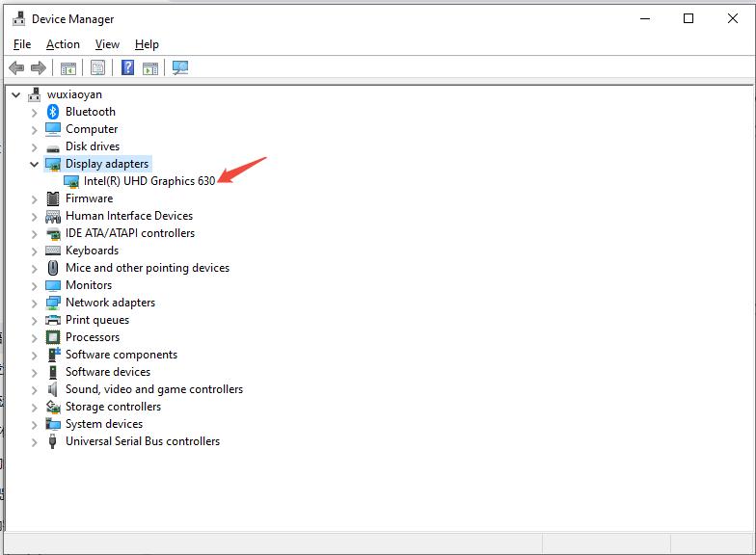Click the Back arrow in toolbar

16,68
